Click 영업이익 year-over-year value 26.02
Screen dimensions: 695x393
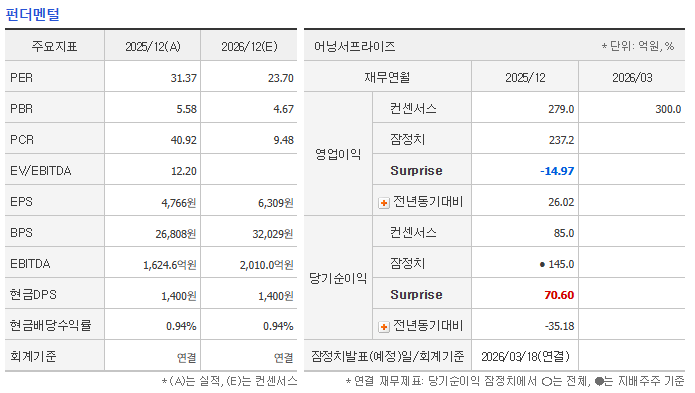[x=561, y=202]
